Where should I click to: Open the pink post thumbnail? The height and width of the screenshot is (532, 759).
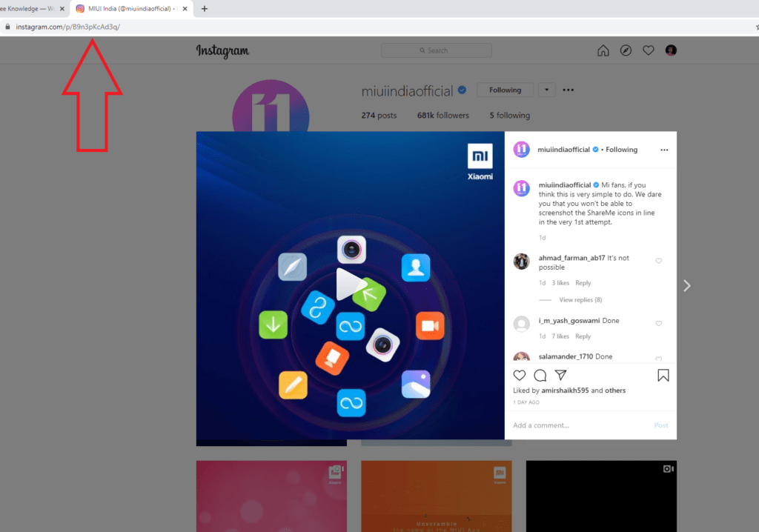tap(271, 496)
